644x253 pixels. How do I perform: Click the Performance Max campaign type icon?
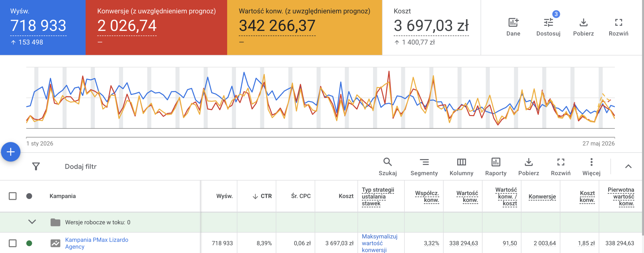click(x=55, y=243)
